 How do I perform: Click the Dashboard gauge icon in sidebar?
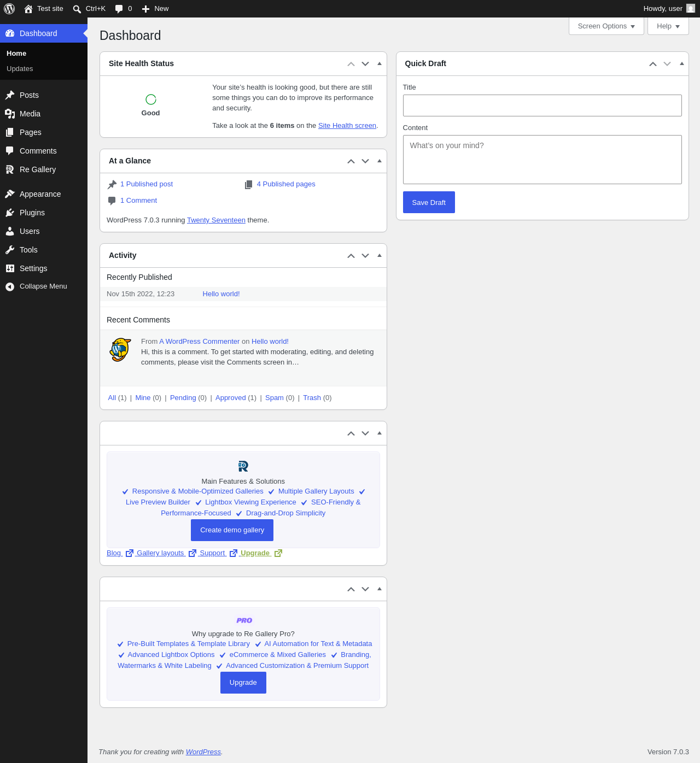10,33
